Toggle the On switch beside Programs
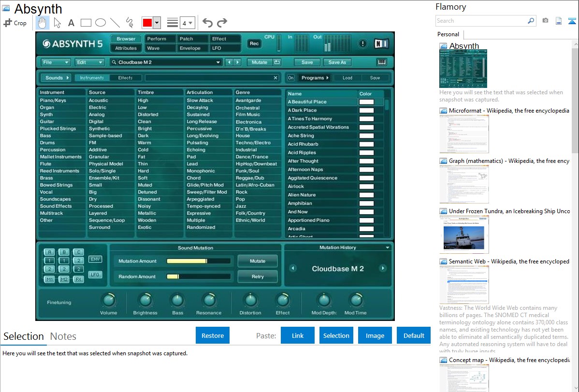The width and height of the screenshot is (579, 392). tap(290, 78)
